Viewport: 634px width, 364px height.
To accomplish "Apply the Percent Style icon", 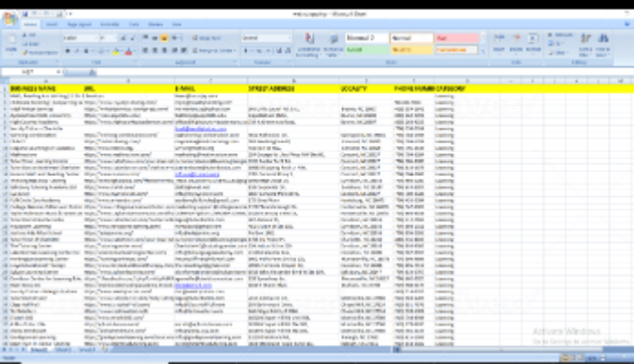I will (259, 50).
